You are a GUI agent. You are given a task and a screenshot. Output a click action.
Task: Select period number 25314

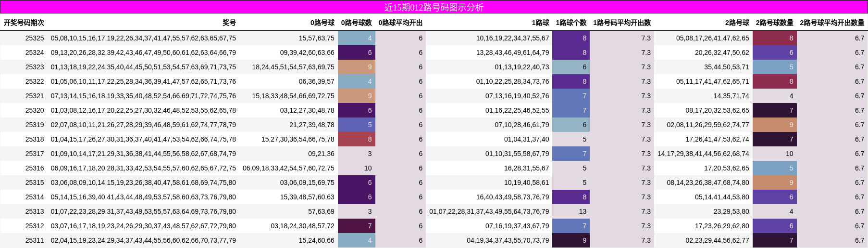tap(35, 197)
